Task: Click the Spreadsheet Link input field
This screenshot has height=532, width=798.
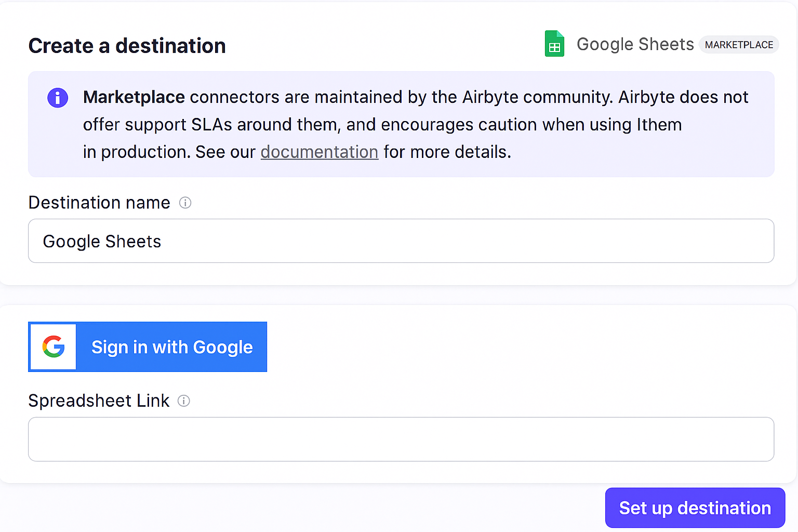Action: click(401, 439)
